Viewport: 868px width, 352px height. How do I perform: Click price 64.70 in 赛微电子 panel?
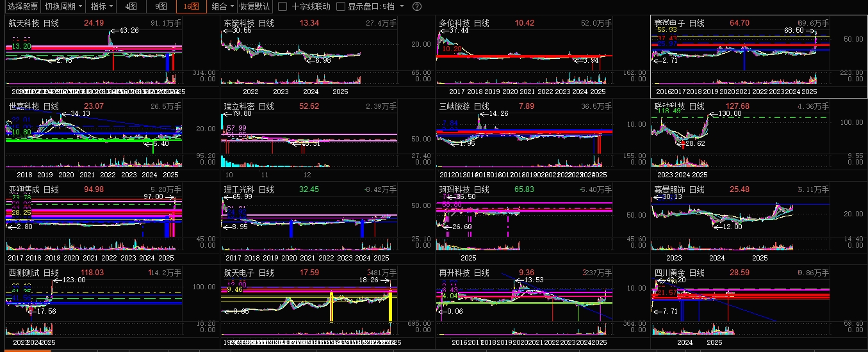point(739,23)
